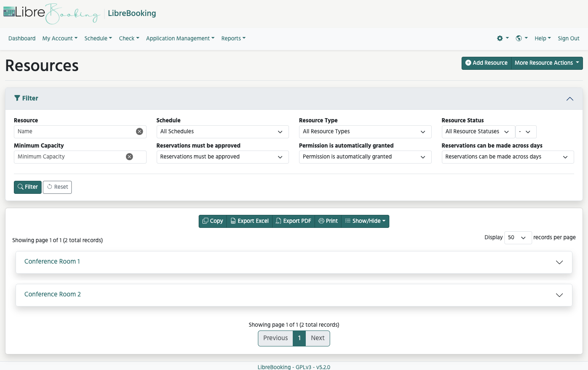Image resolution: width=588 pixels, height=370 pixels.
Task: Collapse the Filter panel chevron
Action: point(570,99)
